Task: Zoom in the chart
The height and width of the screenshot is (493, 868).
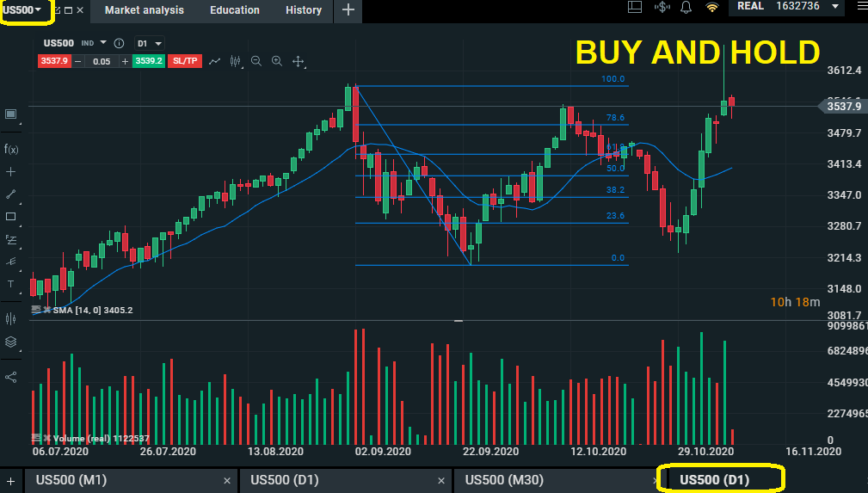Action: point(277,61)
